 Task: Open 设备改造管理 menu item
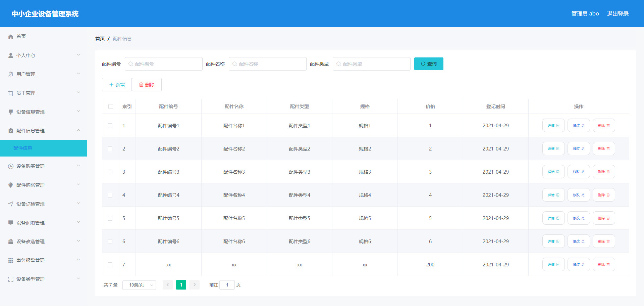(x=44, y=242)
